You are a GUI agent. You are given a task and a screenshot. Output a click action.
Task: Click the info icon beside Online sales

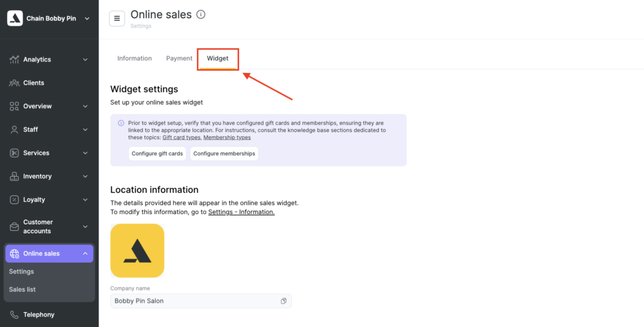[x=201, y=14]
